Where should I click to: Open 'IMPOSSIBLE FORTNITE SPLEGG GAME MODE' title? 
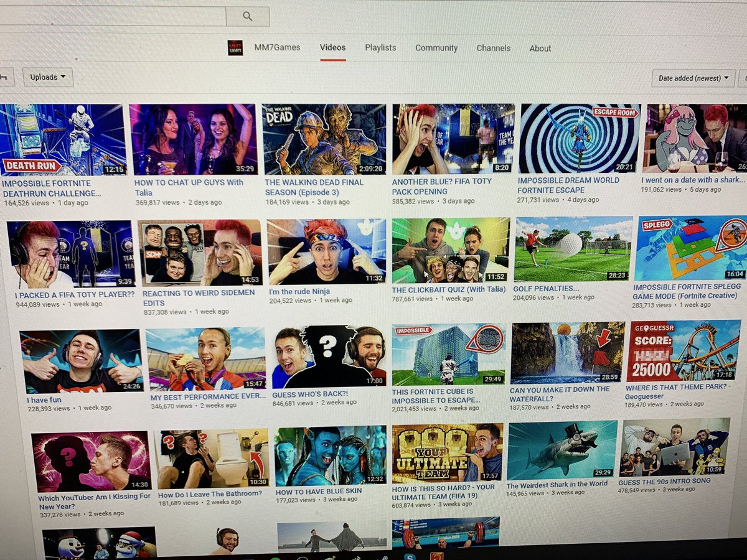click(685, 291)
